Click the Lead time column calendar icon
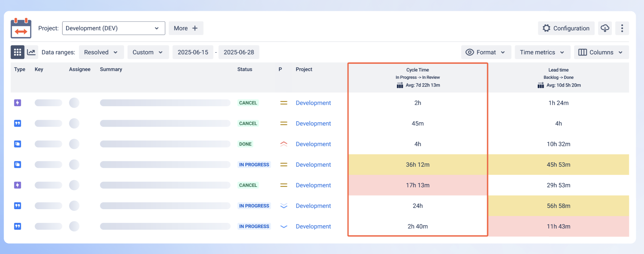Image resolution: width=644 pixels, height=254 pixels. 541,85
